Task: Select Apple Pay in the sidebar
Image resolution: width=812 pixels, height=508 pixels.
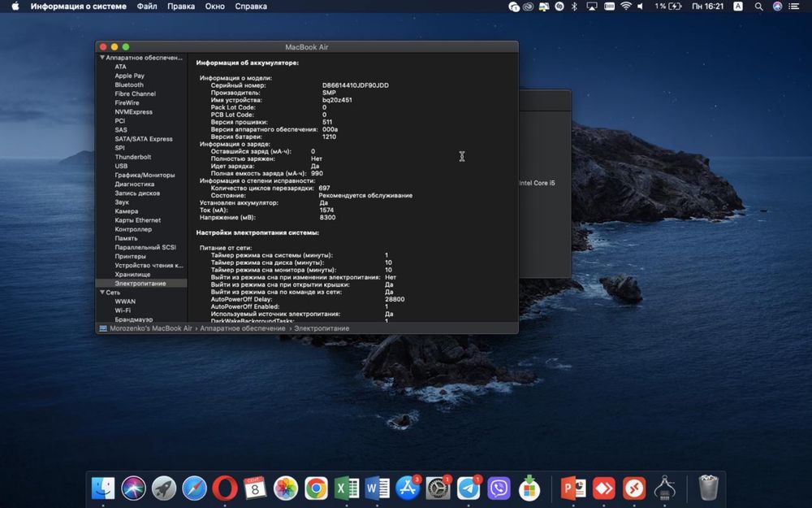Action: [x=129, y=76]
